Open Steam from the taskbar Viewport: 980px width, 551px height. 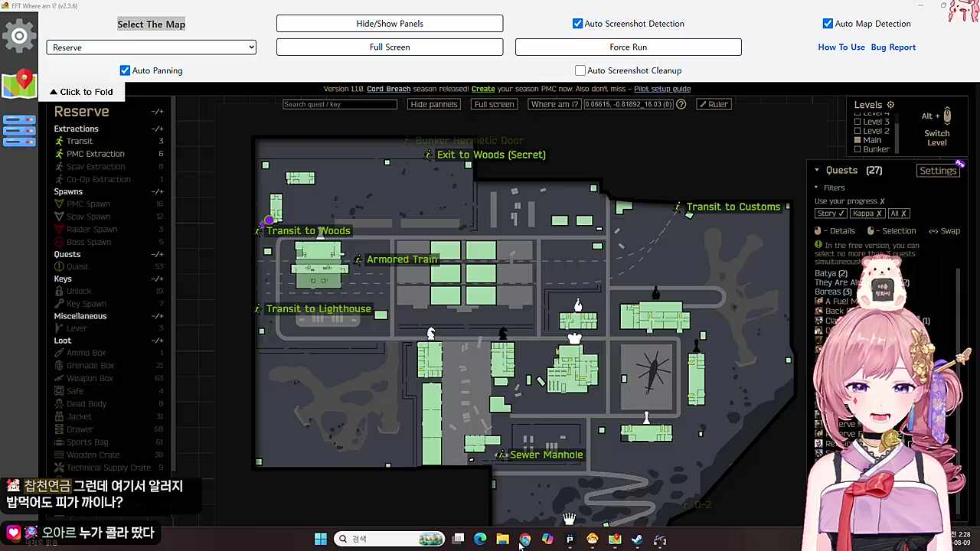pyautogui.click(x=637, y=540)
